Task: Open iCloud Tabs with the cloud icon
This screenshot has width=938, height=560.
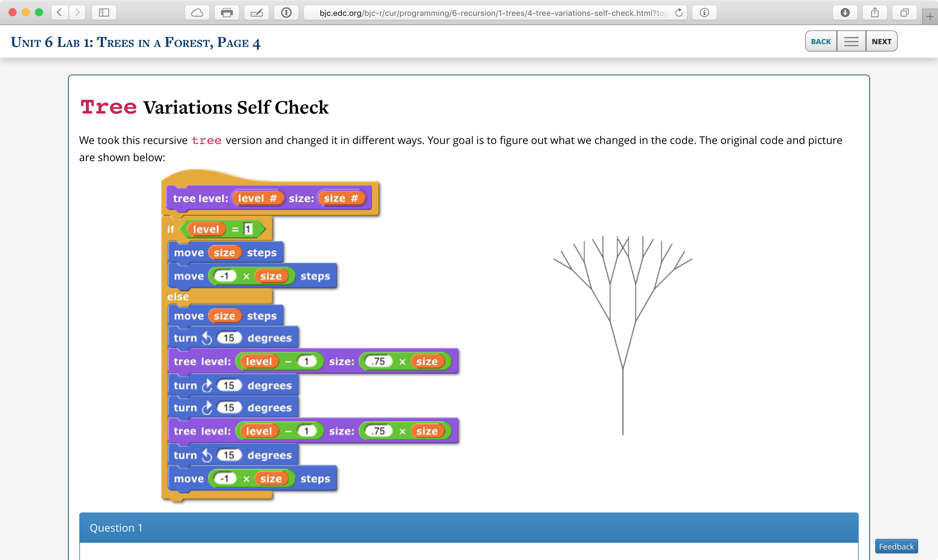Action: tap(197, 13)
